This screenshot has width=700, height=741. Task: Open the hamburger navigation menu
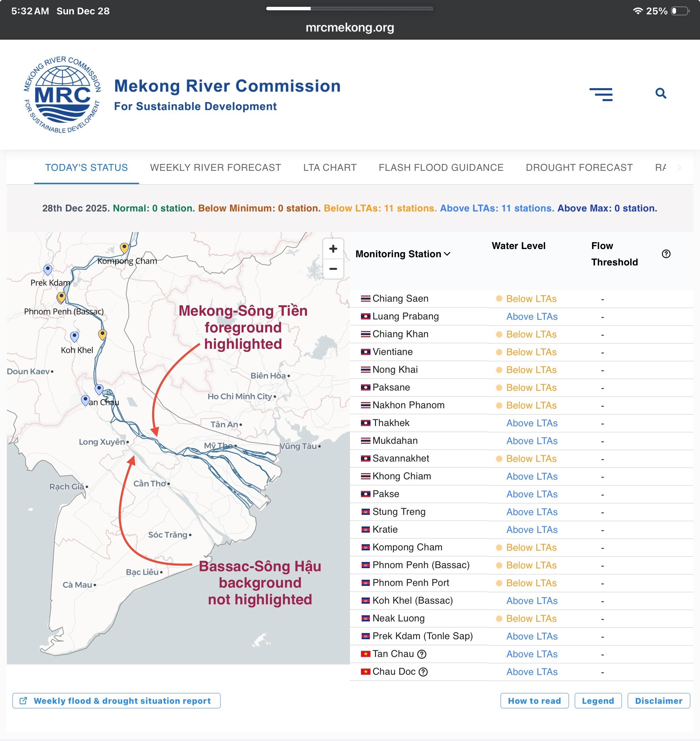tap(601, 94)
